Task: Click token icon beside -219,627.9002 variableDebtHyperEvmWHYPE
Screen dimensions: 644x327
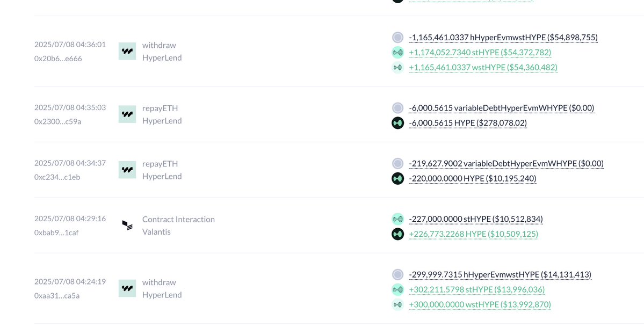Action: click(397, 163)
